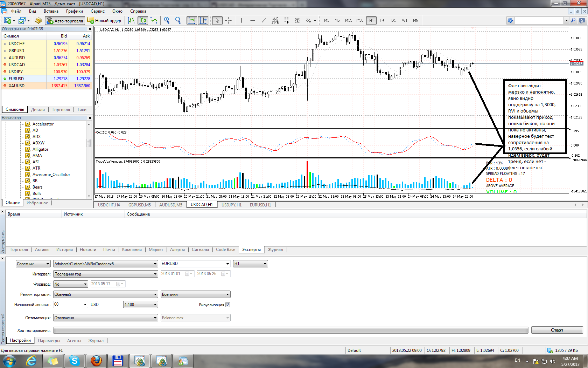588x368 pixels.
Task: Select the text label tool
Action: pos(297,20)
